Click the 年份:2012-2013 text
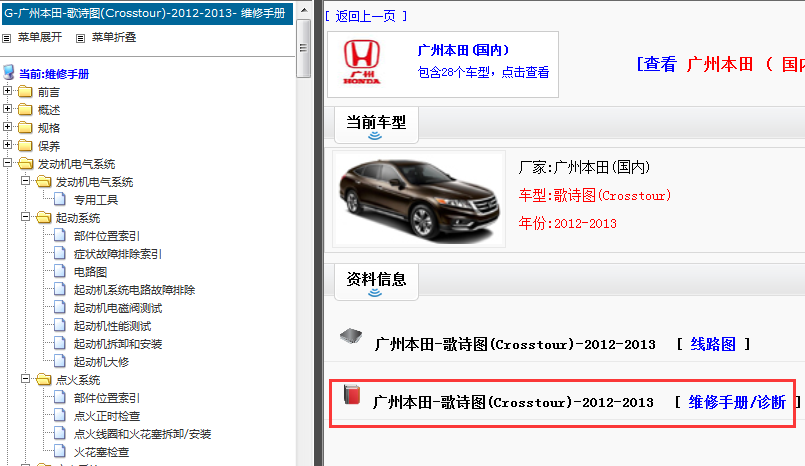 (x=567, y=223)
